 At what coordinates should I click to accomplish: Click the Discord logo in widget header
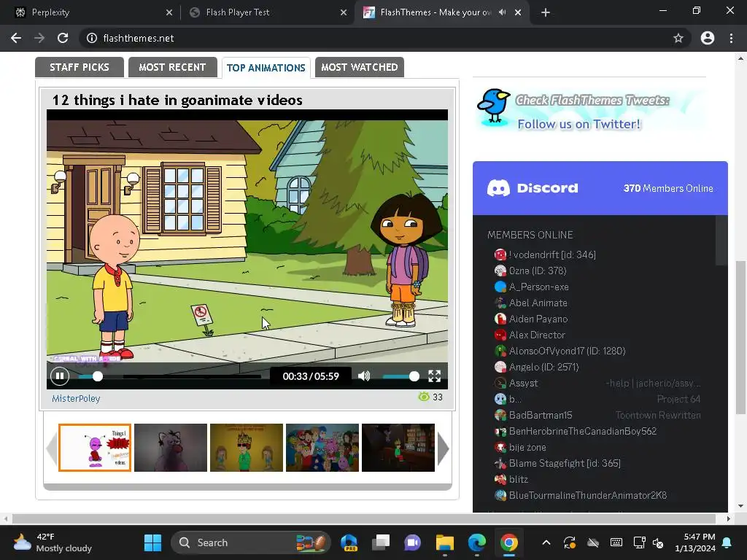(533, 188)
